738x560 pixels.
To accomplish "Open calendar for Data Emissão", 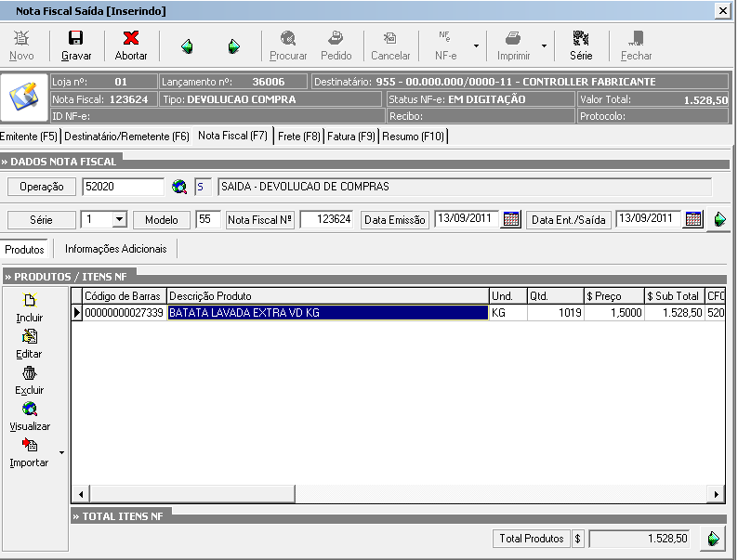I will (x=510, y=219).
